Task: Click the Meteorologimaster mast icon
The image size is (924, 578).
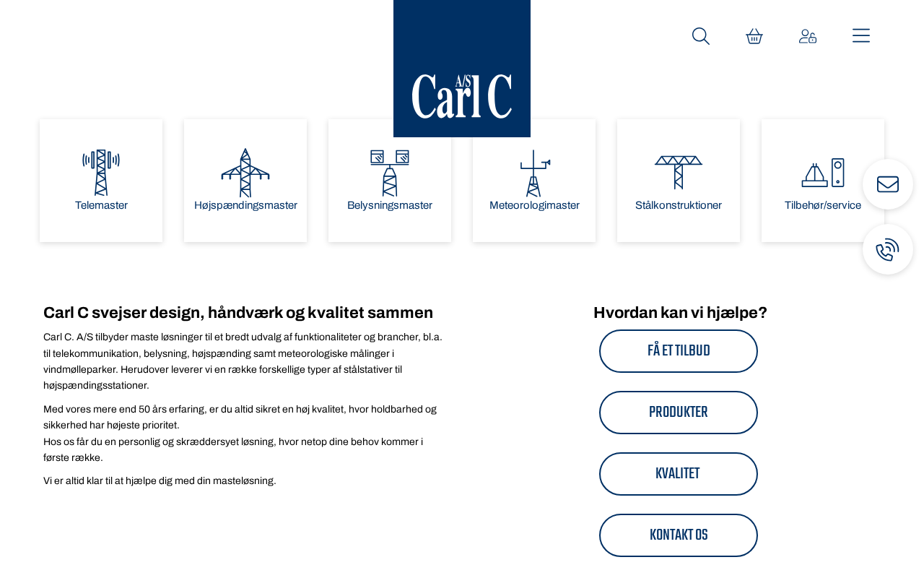Action: pos(534,173)
